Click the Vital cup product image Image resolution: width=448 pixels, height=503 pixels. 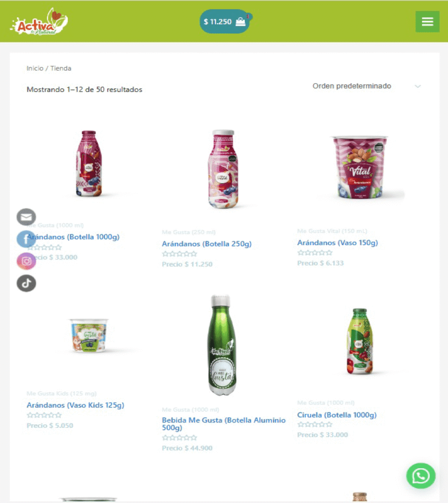click(360, 167)
